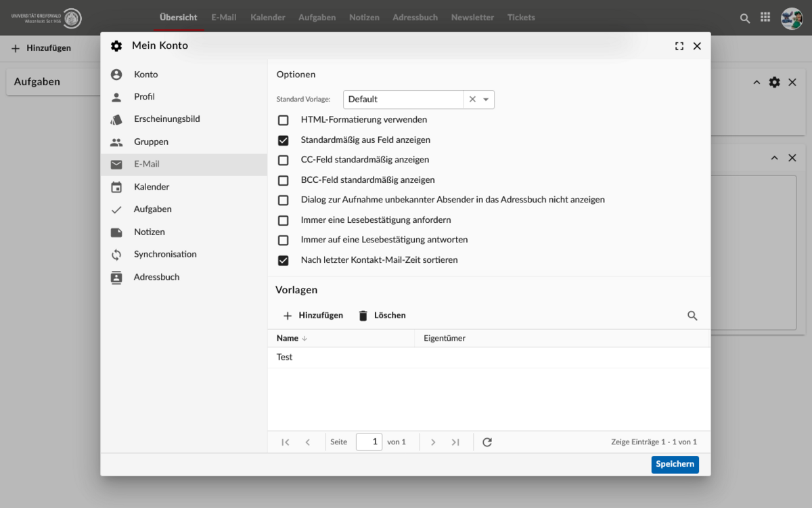Clear the Standard Vorlage selection
Viewport: 812px width, 508px height.
(472, 100)
